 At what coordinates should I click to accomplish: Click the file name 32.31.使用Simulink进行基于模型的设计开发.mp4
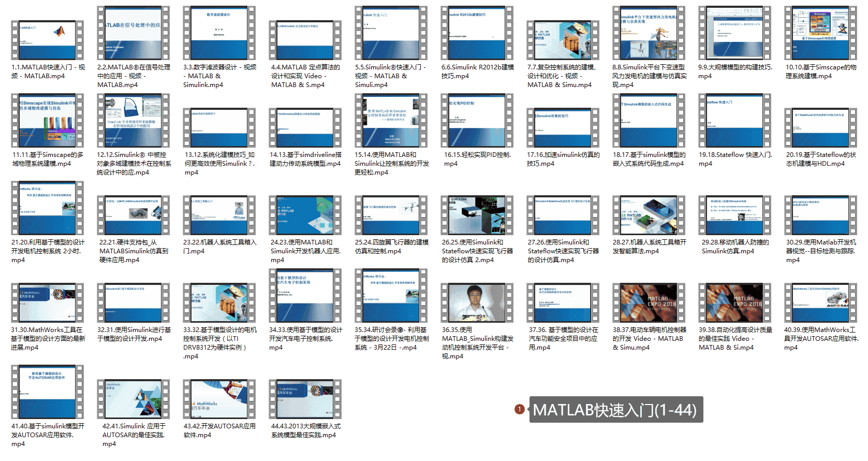tap(134, 334)
